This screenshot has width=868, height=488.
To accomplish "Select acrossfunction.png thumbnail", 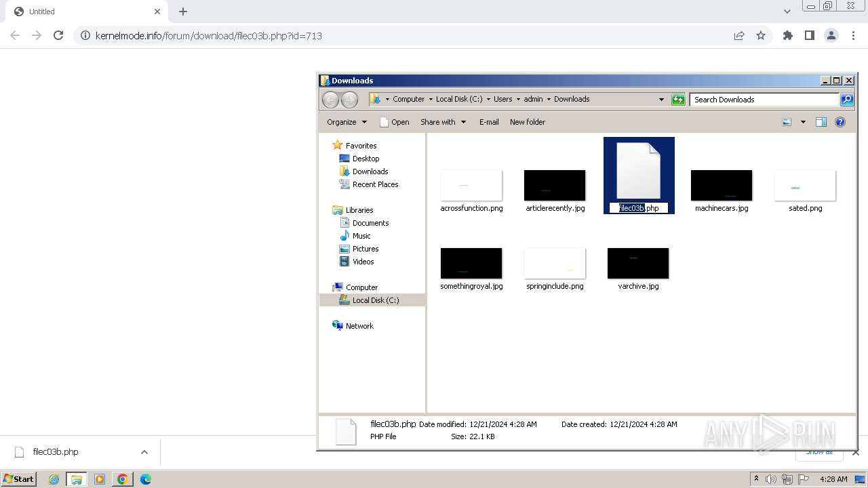I will coord(471,186).
